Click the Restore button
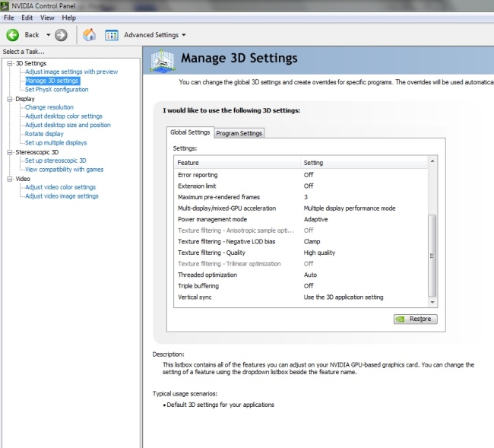This screenshot has width=494, height=448. (x=415, y=319)
